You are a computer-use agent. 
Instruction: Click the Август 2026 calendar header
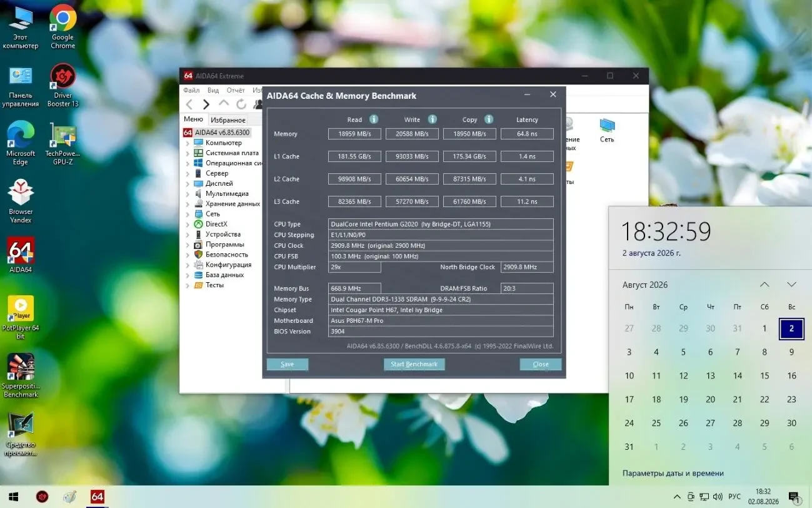[645, 285]
